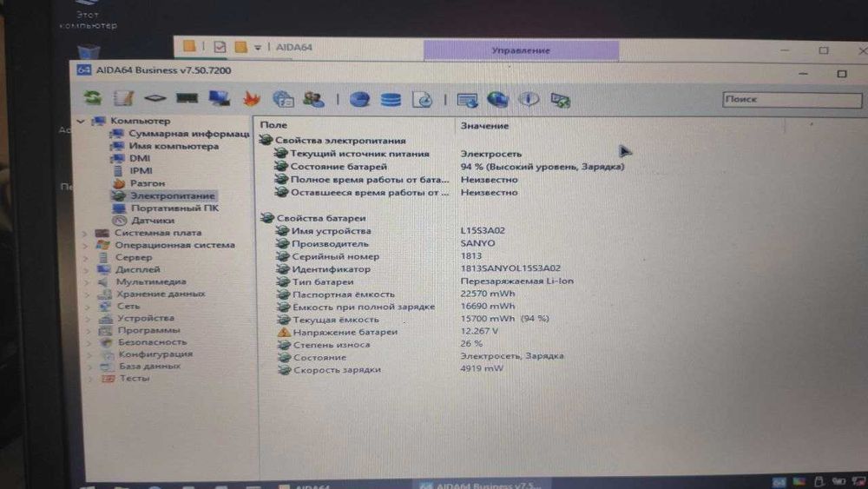The width and height of the screenshot is (868, 489).
Task: Open Этот компьютер desktop icon
Action: click(x=87, y=15)
